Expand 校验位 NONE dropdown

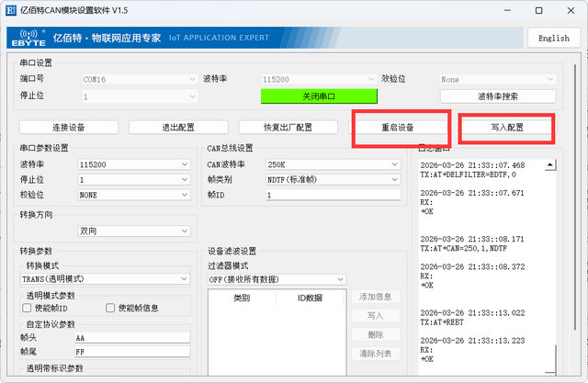tap(134, 195)
